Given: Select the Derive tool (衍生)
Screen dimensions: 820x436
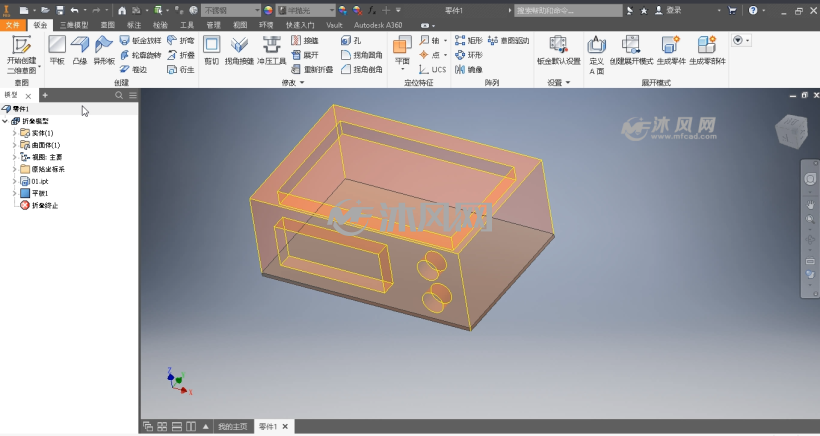Looking at the screenshot, I should point(180,69).
